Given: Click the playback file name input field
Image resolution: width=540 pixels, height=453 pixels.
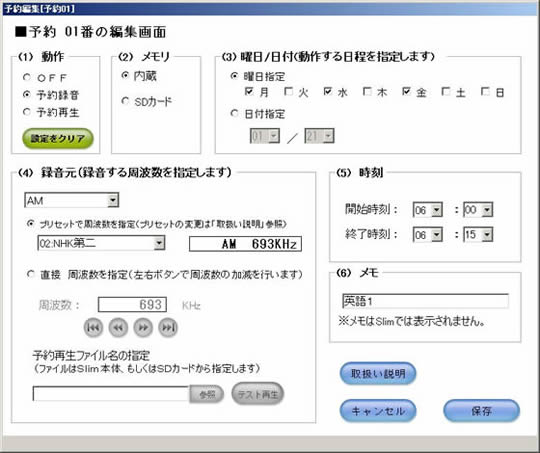Looking at the screenshot, I should 111,394.
